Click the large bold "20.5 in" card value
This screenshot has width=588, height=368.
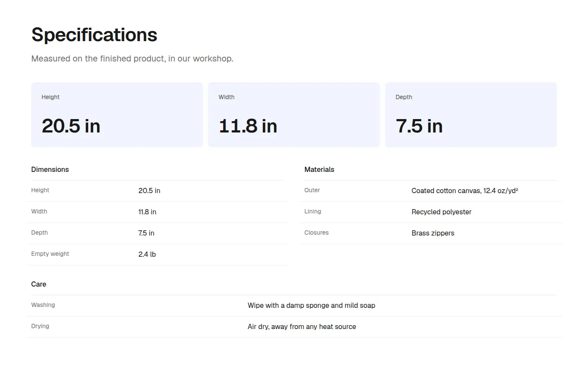click(x=71, y=126)
